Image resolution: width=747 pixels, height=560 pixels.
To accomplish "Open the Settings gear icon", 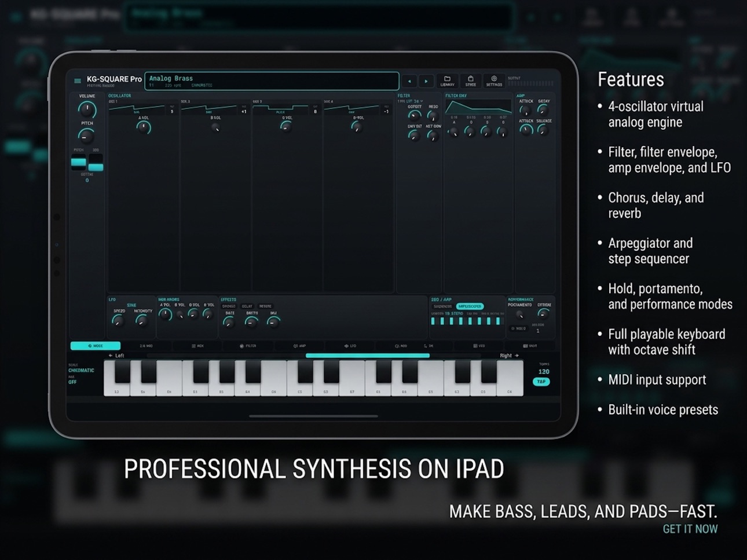I will 494,80.
